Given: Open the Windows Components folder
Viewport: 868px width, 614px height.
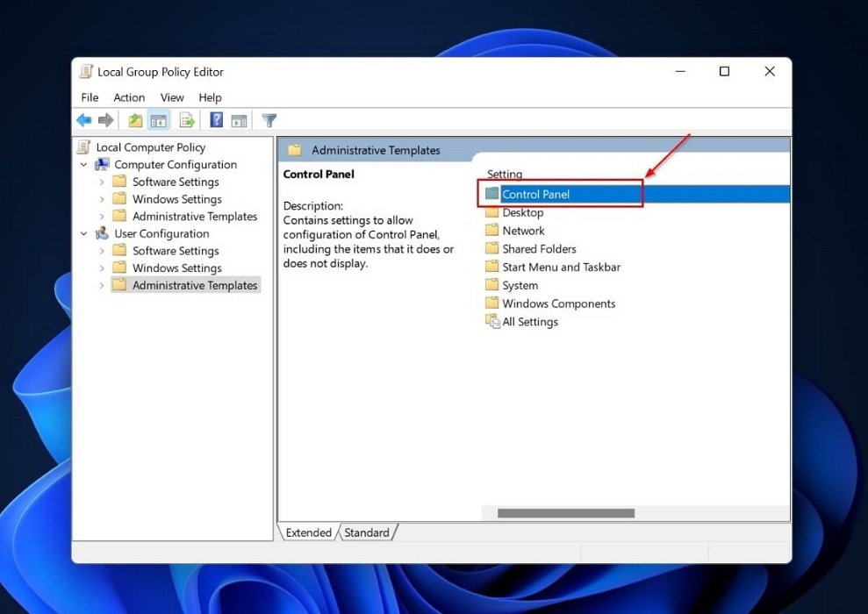Looking at the screenshot, I should tap(558, 303).
